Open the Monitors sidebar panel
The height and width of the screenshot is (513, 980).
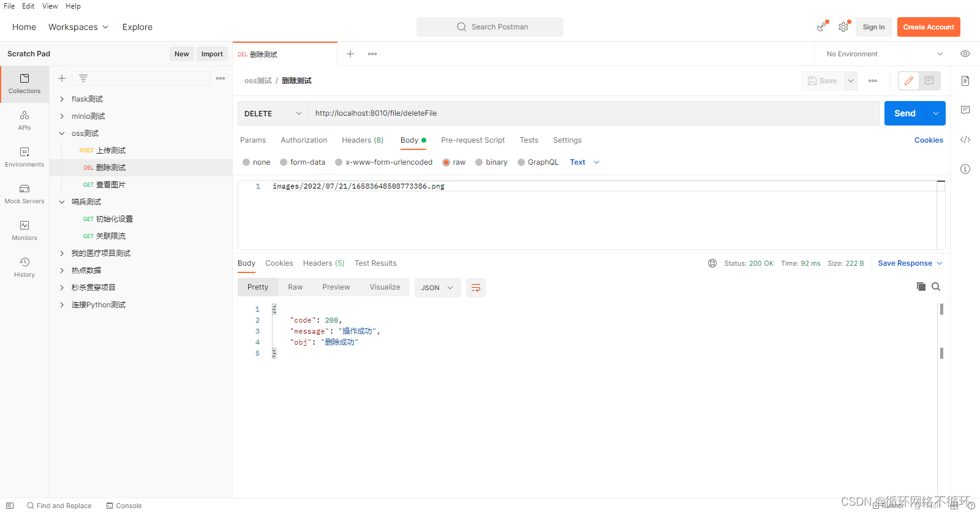[24, 231]
